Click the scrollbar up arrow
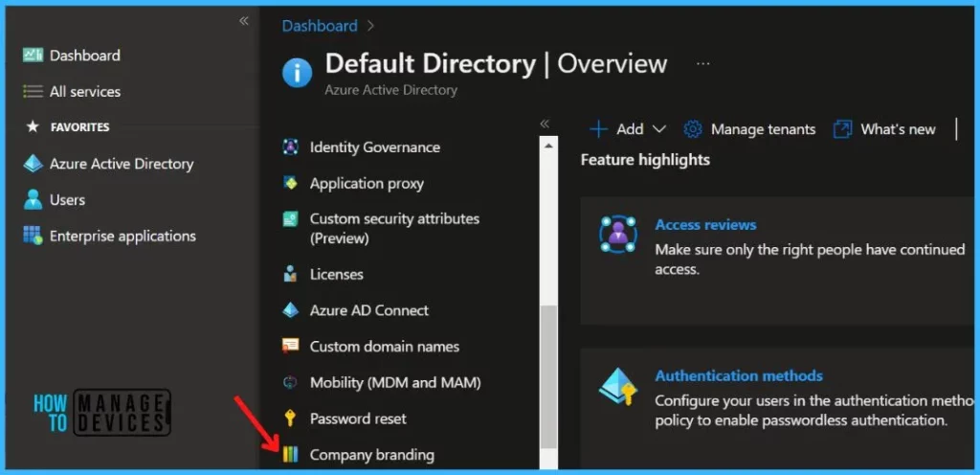This screenshot has height=475, width=980. click(548, 146)
